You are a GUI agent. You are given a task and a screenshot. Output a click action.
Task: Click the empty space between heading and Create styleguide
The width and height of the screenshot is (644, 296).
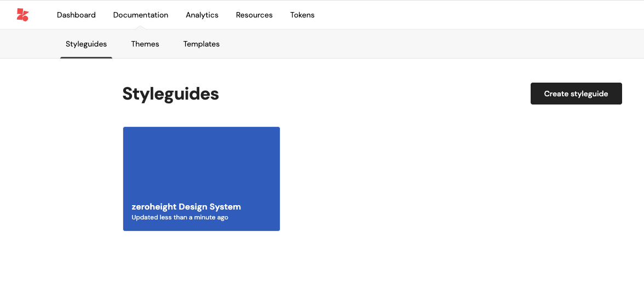coord(372,94)
